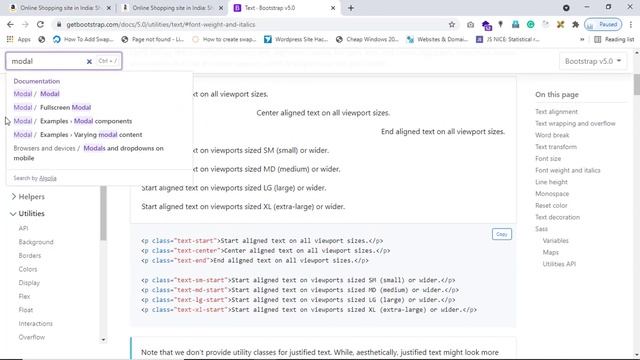Collapse the Utilities sidebar section
Image resolution: width=640 pixels, height=360 pixels.
click(x=27, y=213)
